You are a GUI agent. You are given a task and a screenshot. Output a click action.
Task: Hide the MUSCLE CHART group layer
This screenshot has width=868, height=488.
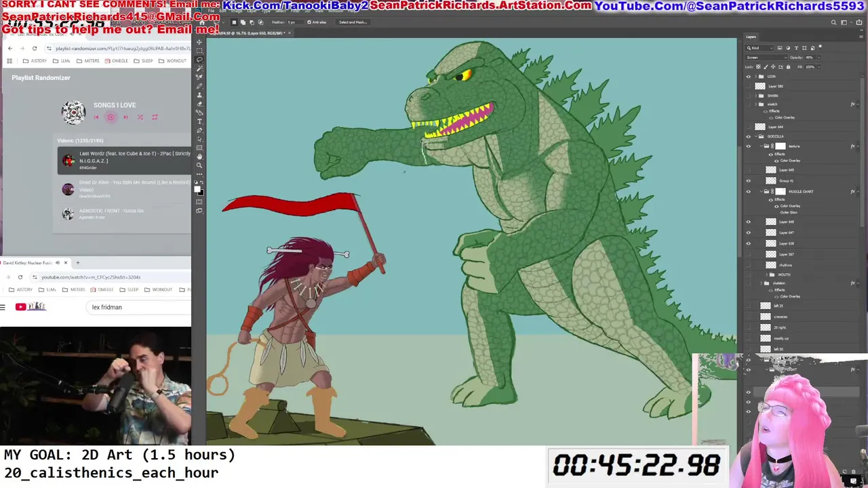pos(749,191)
